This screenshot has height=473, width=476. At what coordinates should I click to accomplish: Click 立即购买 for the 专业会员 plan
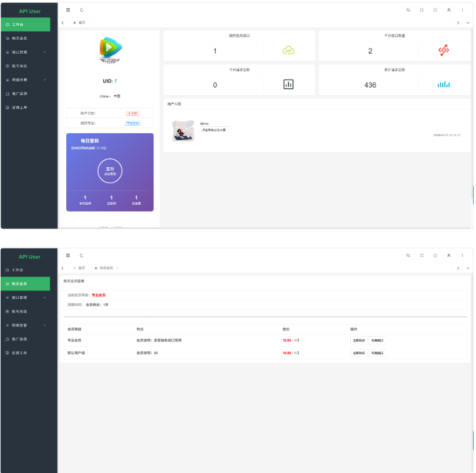(x=358, y=340)
